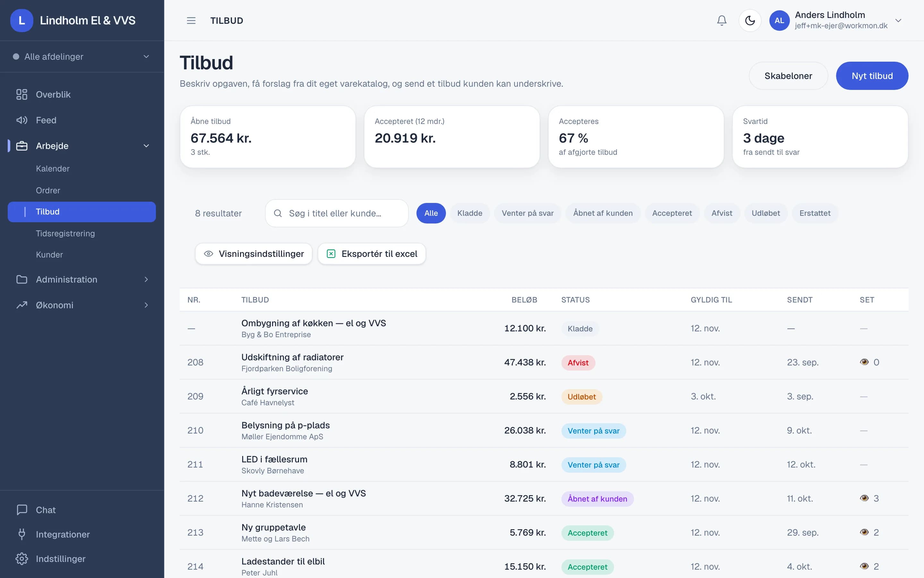This screenshot has width=924, height=578.
Task: Click the search magnifier icon
Action: point(278,213)
